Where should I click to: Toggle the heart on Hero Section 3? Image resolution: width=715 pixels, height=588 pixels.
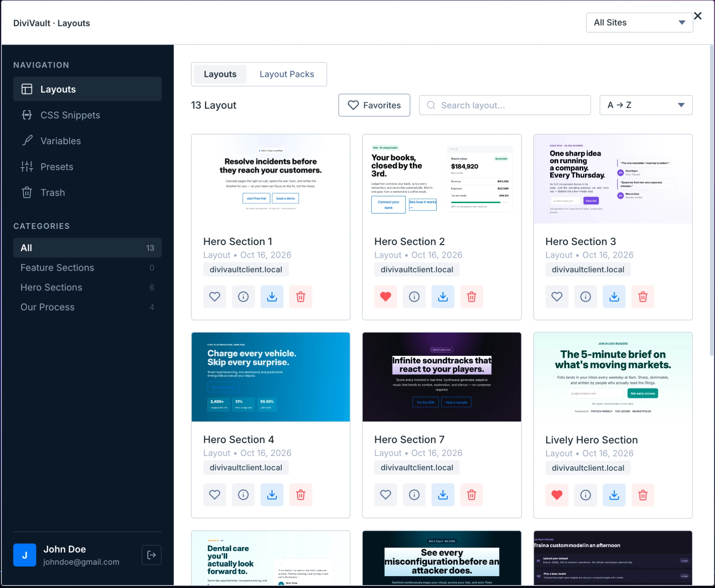[557, 297]
